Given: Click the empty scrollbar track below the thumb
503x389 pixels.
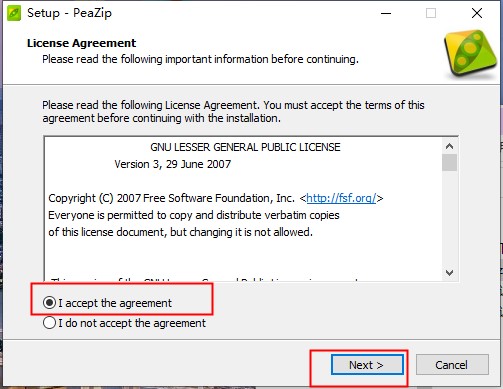Looking at the screenshot, I should pyautogui.click(x=449, y=218).
